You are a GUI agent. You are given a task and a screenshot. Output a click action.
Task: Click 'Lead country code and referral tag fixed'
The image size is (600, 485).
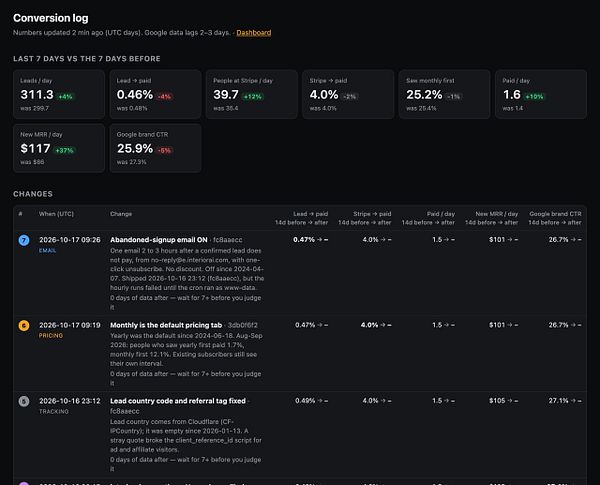click(178, 401)
